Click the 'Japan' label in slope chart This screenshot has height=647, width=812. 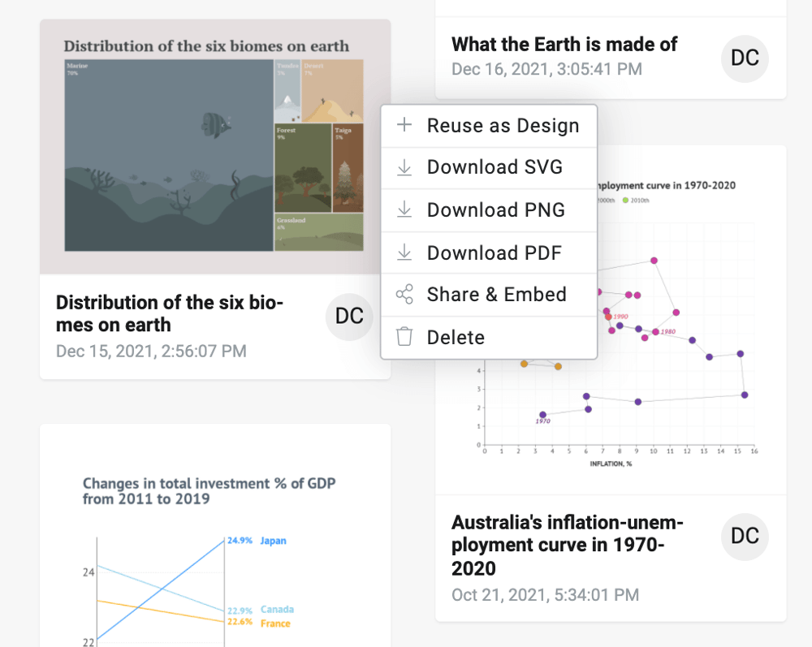(273, 541)
